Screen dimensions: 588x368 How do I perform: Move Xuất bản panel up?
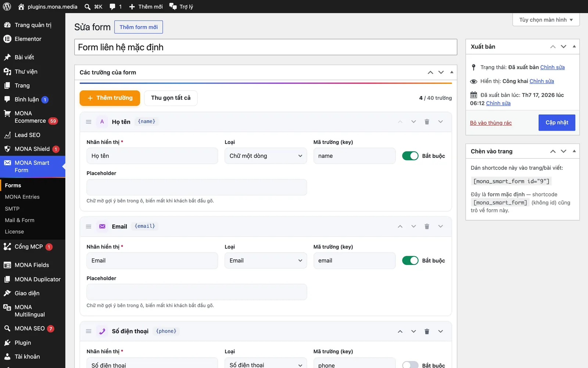pos(553,47)
